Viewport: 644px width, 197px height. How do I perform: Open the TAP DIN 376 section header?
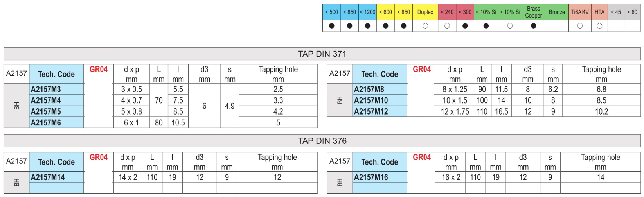(322, 141)
